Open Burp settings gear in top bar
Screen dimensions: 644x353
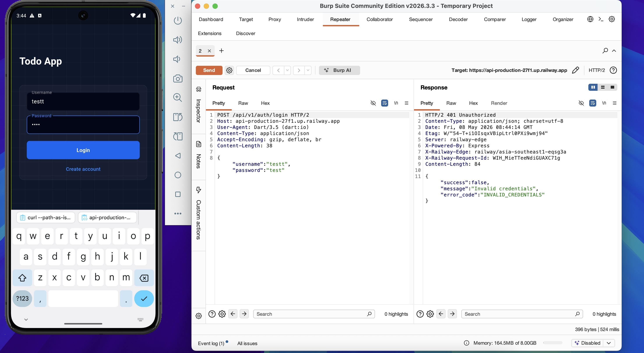tap(612, 19)
